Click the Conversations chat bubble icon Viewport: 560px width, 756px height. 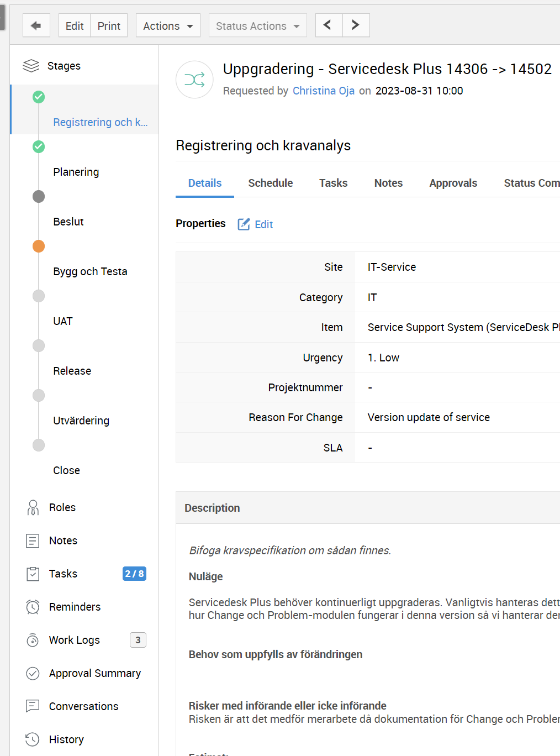[33, 706]
